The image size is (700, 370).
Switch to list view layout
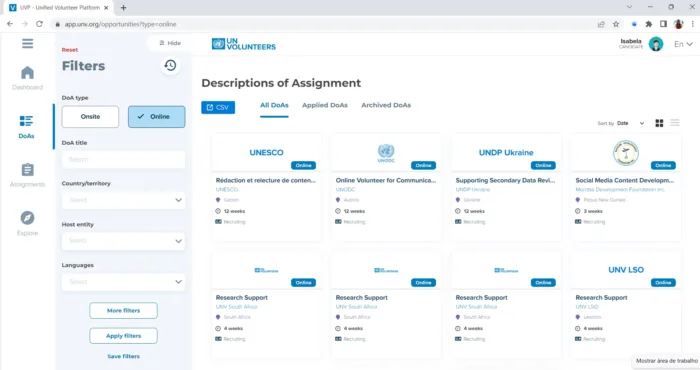pyautogui.click(x=675, y=123)
